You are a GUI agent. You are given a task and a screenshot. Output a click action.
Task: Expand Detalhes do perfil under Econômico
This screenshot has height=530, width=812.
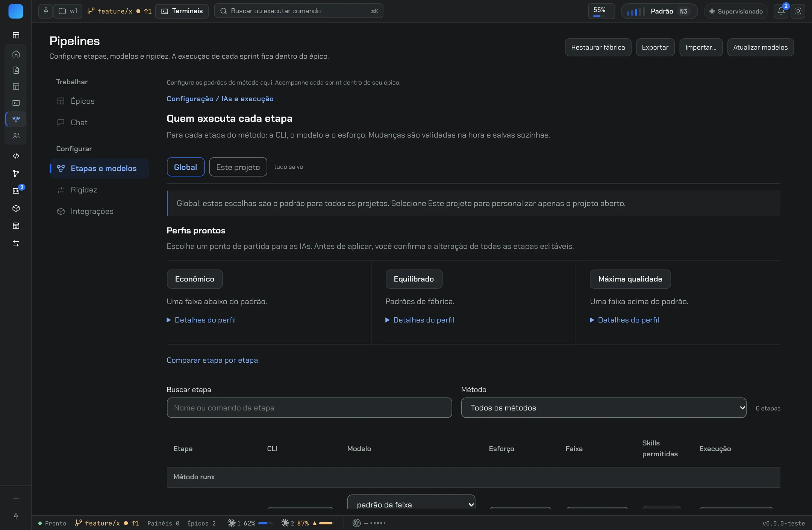click(201, 320)
